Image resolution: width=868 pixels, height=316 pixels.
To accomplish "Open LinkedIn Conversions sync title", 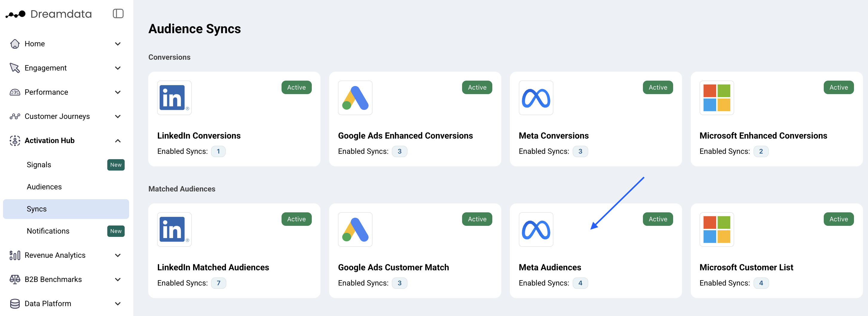I will 199,136.
